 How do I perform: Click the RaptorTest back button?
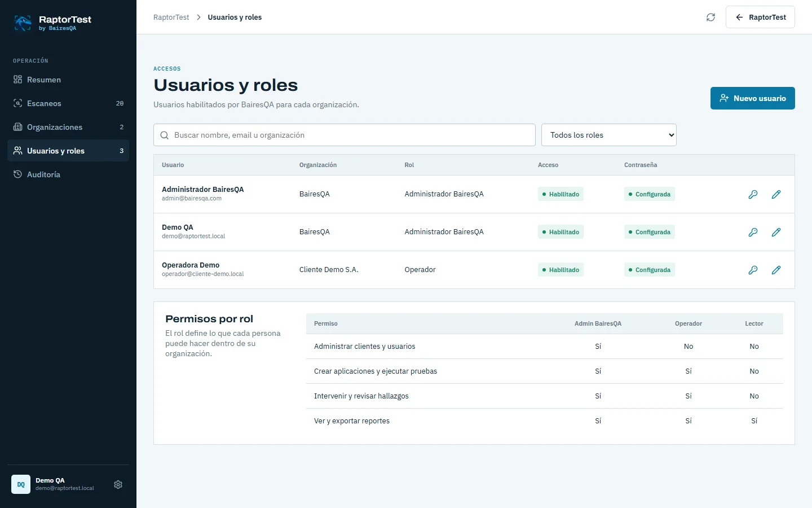click(760, 17)
